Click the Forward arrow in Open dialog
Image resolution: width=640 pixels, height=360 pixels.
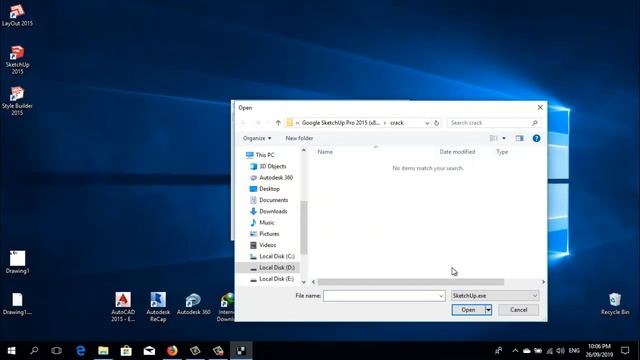258,122
